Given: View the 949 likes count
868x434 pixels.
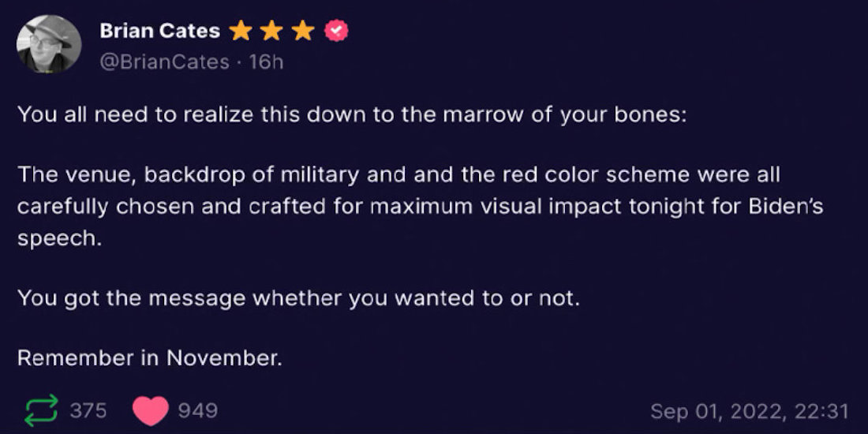Looking at the screenshot, I should pyautogui.click(x=197, y=410).
